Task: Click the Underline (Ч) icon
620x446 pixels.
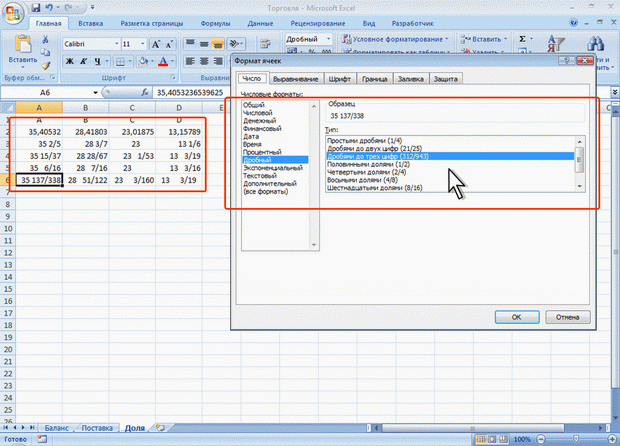Action: [x=97, y=61]
